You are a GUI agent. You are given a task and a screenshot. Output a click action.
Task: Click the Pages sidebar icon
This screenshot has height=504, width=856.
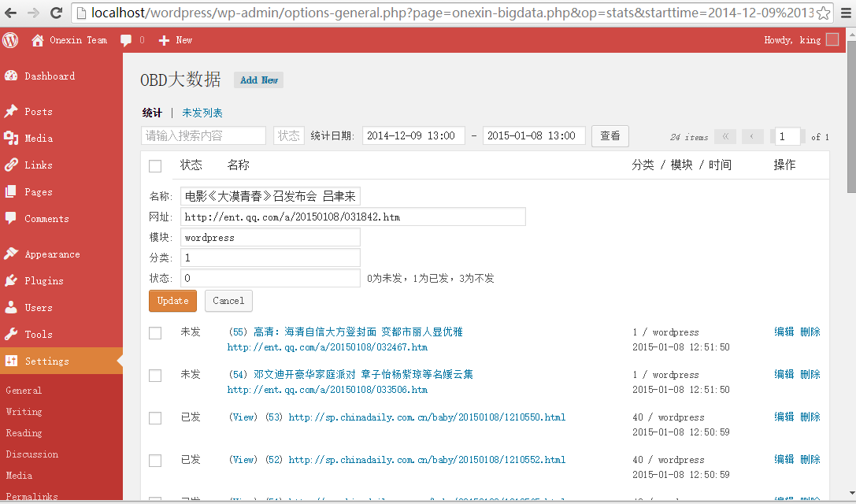11,191
